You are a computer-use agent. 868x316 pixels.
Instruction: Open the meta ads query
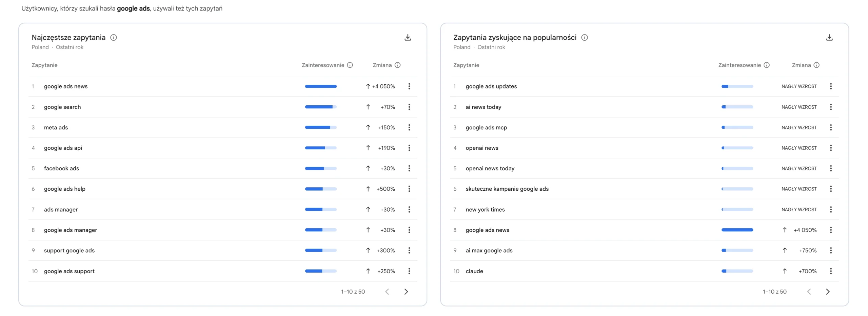pyautogui.click(x=56, y=128)
